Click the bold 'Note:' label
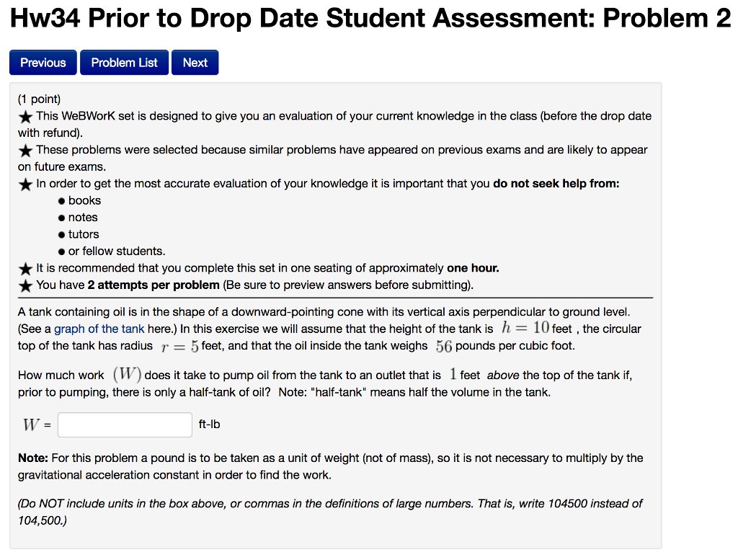 [x=32, y=458]
